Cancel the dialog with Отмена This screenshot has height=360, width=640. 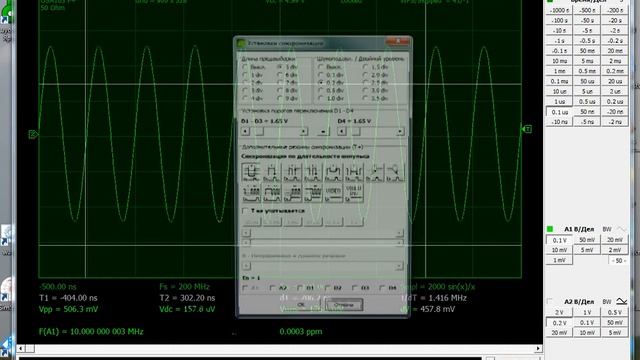344,304
